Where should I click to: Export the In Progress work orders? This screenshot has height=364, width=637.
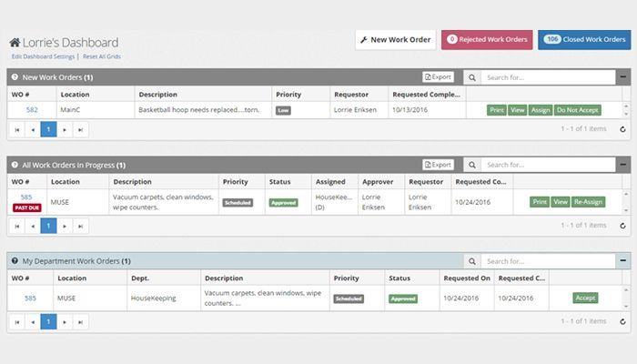pyautogui.click(x=438, y=165)
